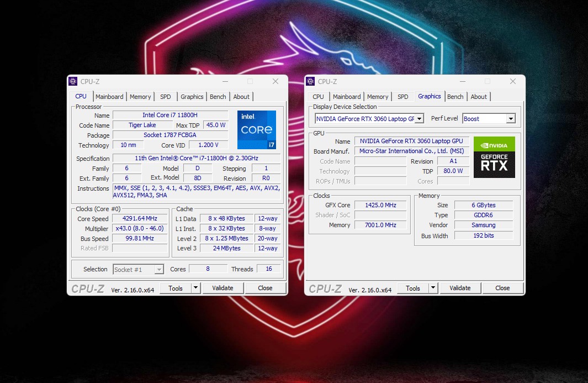Expand the Perf Level dropdown showing Boost
This screenshot has height=383, width=588.
[510, 119]
